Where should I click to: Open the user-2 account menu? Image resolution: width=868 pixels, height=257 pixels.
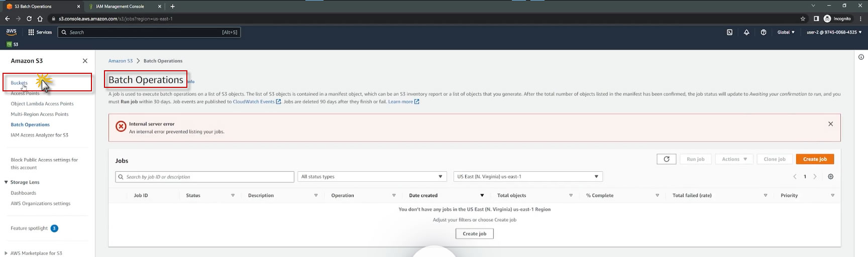834,32
